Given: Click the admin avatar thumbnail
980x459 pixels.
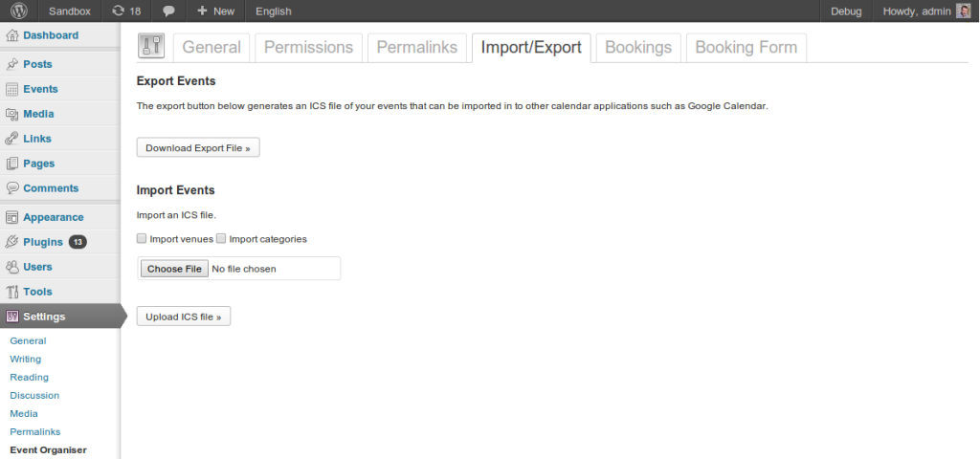Looking at the screenshot, I should (964, 11).
